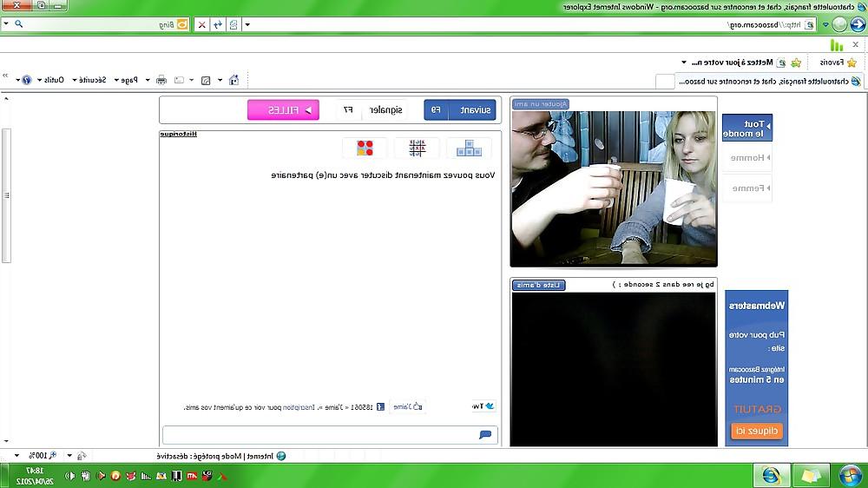Click the Bing search box
Screen dimensions: 868x488
(x=100, y=25)
